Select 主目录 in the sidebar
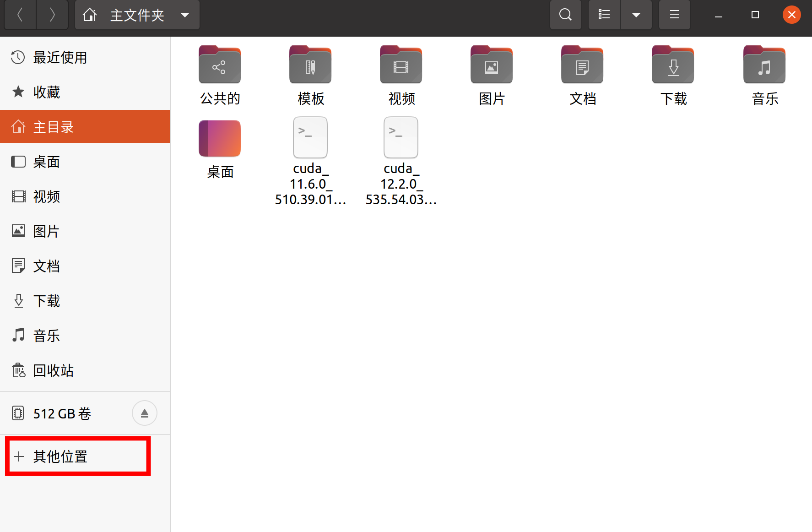The width and height of the screenshot is (812, 532). pyautogui.click(x=85, y=126)
